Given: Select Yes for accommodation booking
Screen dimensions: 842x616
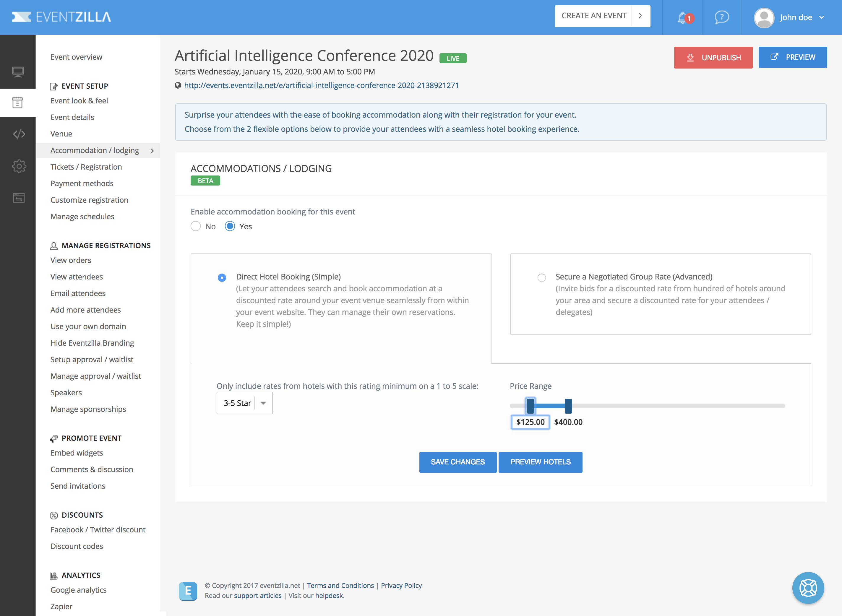Looking at the screenshot, I should pos(230,226).
